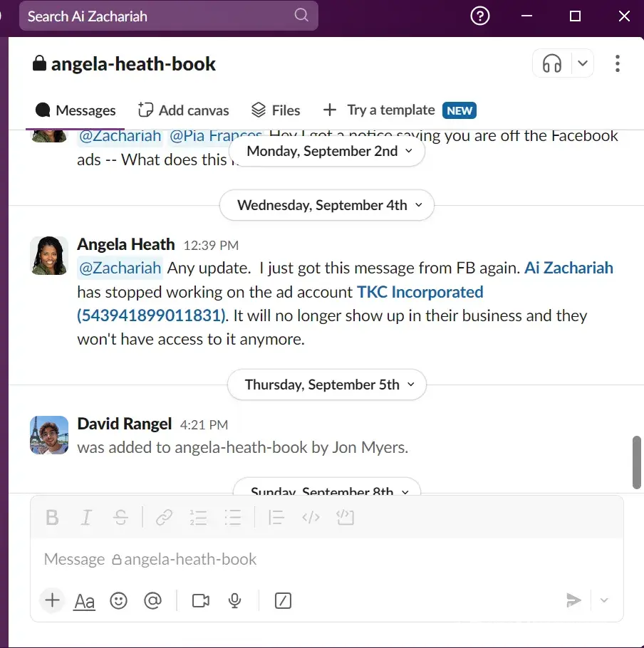Toggle italic formatting in message composer
Viewport: 644px width, 648px height.
(x=86, y=518)
